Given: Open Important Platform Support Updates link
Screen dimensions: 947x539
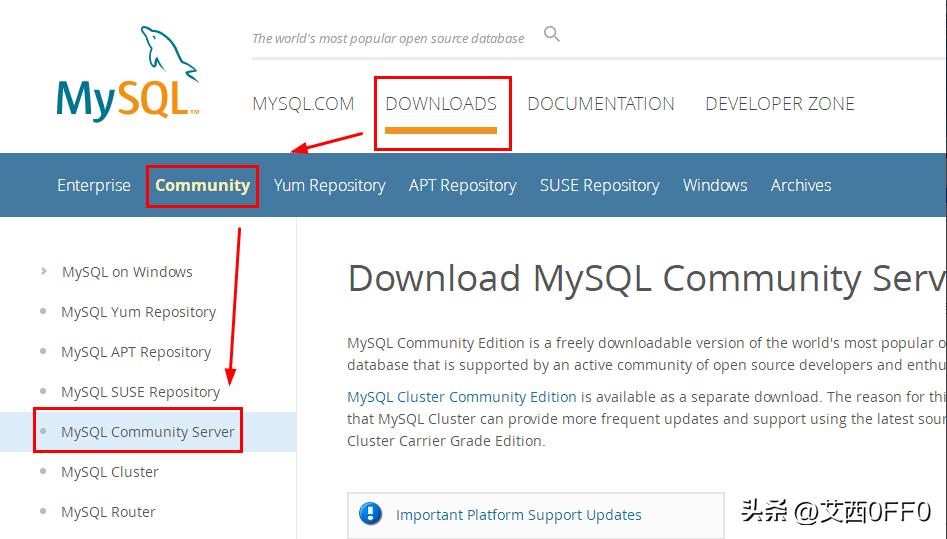Looking at the screenshot, I should (518, 515).
